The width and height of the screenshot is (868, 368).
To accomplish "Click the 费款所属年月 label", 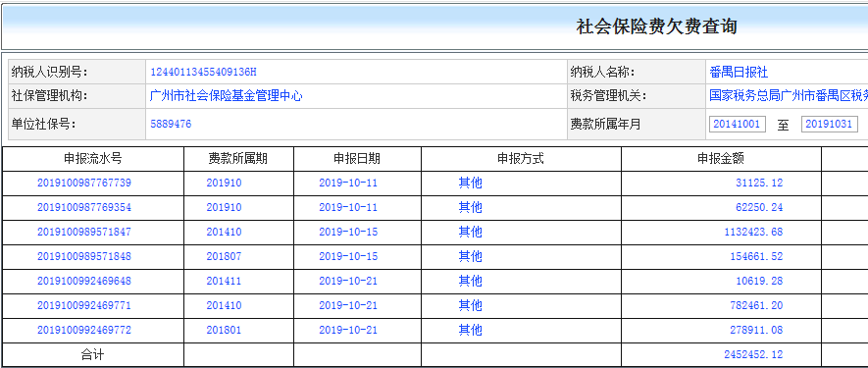I will (x=605, y=125).
